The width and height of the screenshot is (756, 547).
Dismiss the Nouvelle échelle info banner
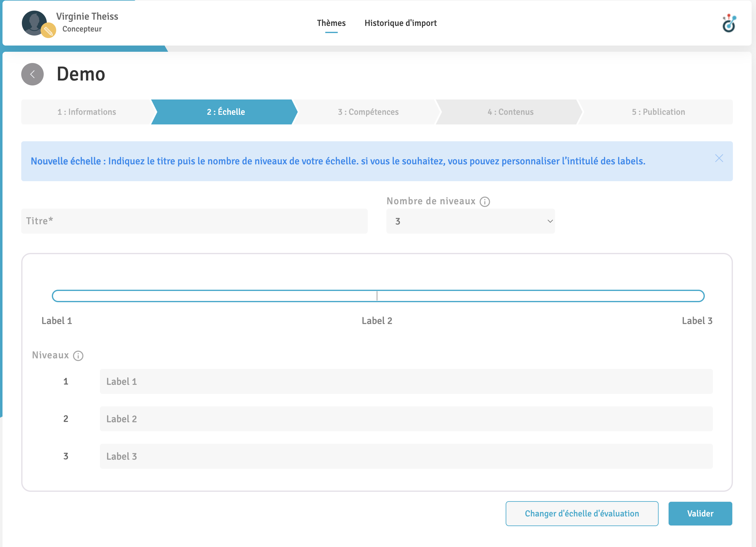click(719, 158)
